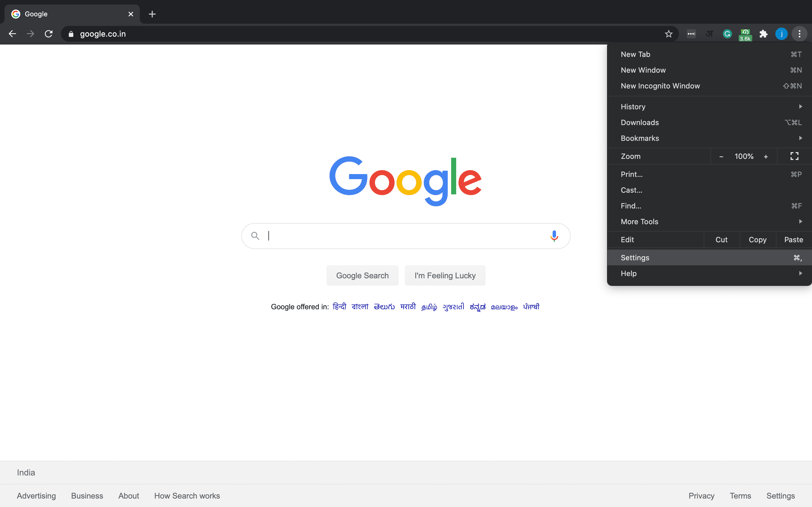Expand the History submenu arrow

801,106
